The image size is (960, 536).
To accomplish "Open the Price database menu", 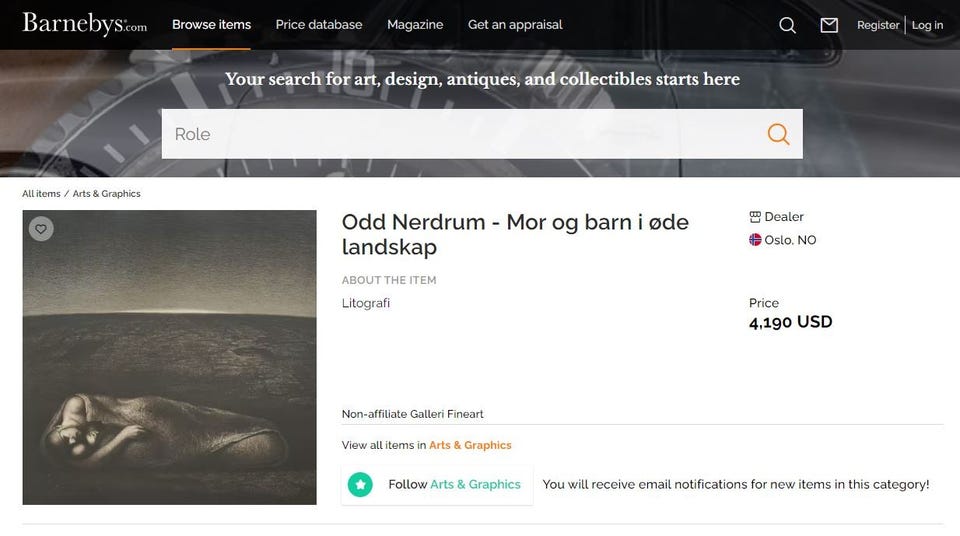I will tap(319, 25).
